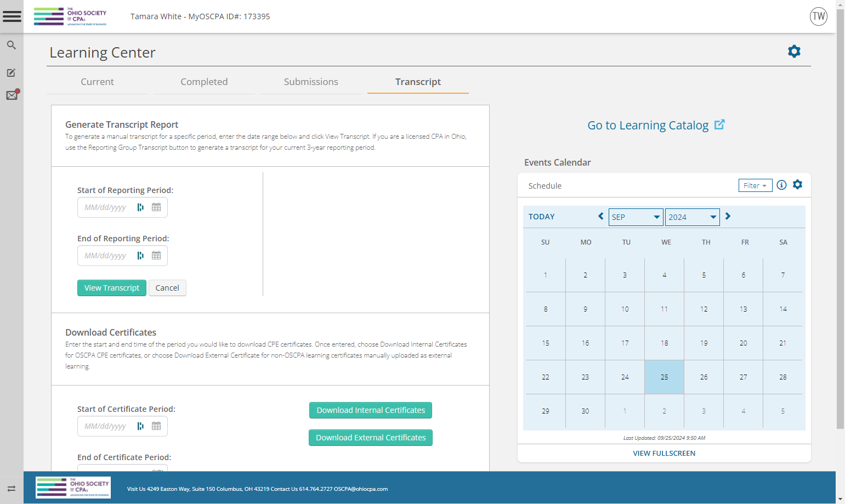Click Download External Certificates button
845x504 pixels.
(x=371, y=438)
